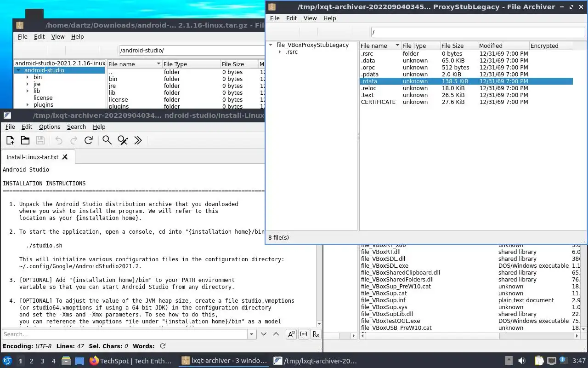Open View menu in android-studio archiver window

58,37
